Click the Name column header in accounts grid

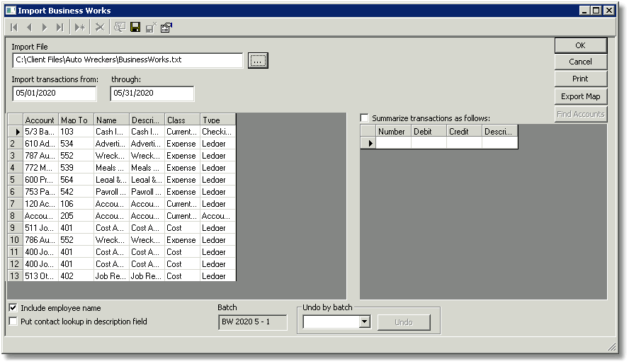(x=111, y=120)
